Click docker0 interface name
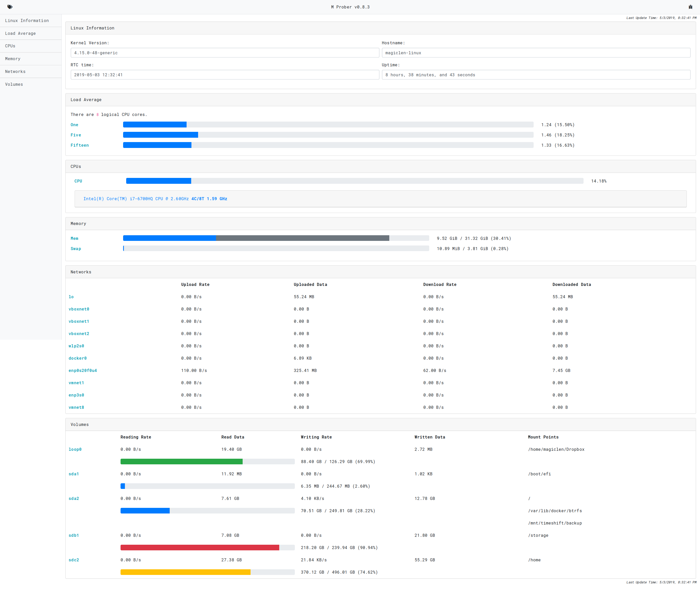 [78, 358]
